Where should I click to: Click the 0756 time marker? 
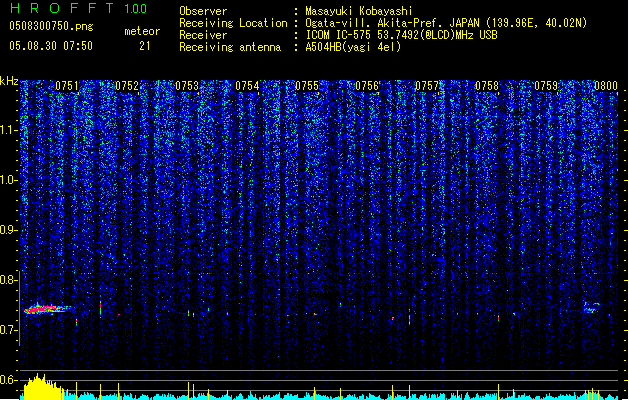pos(367,86)
